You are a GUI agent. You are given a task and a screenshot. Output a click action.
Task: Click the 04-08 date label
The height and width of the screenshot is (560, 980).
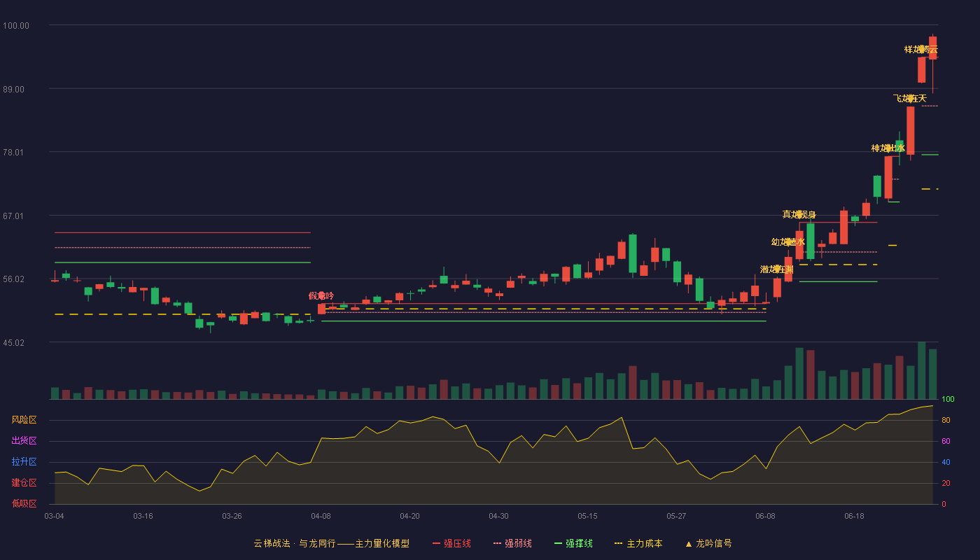(x=321, y=516)
